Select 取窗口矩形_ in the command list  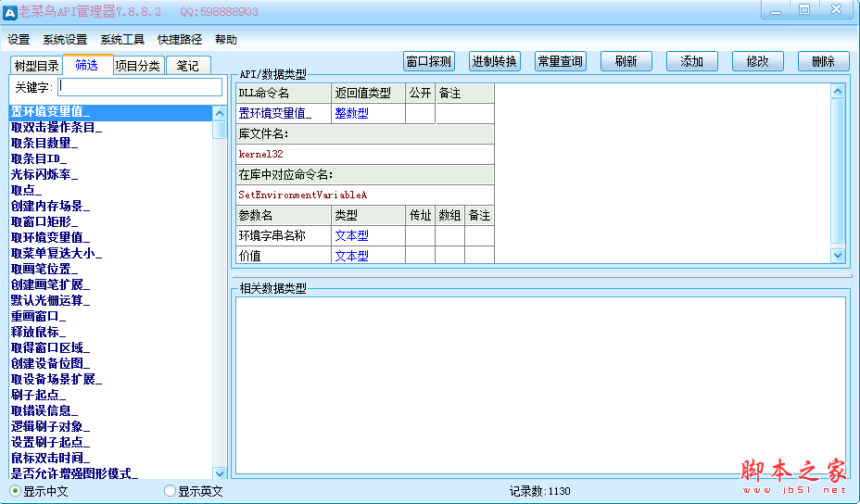(x=45, y=221)
